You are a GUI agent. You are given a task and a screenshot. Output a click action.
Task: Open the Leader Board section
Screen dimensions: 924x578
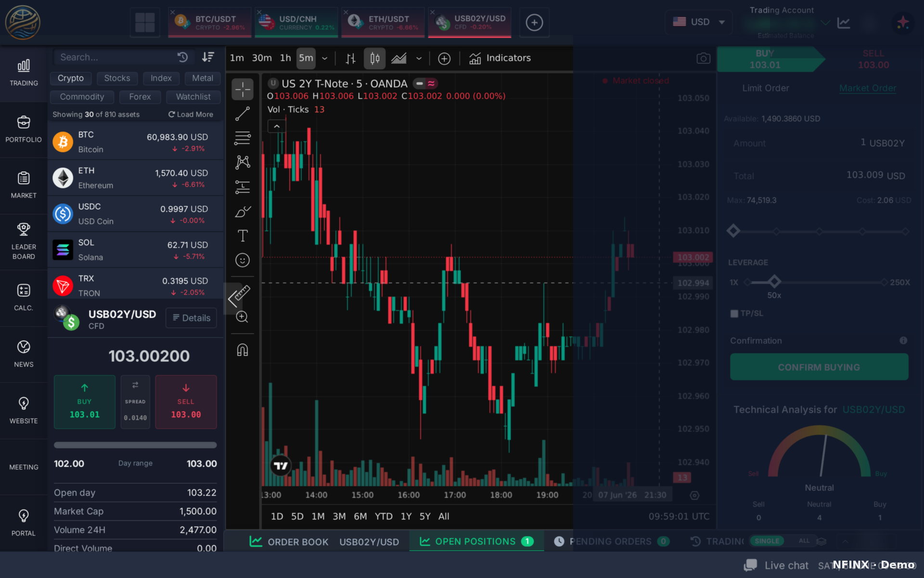tap(24, 242)
